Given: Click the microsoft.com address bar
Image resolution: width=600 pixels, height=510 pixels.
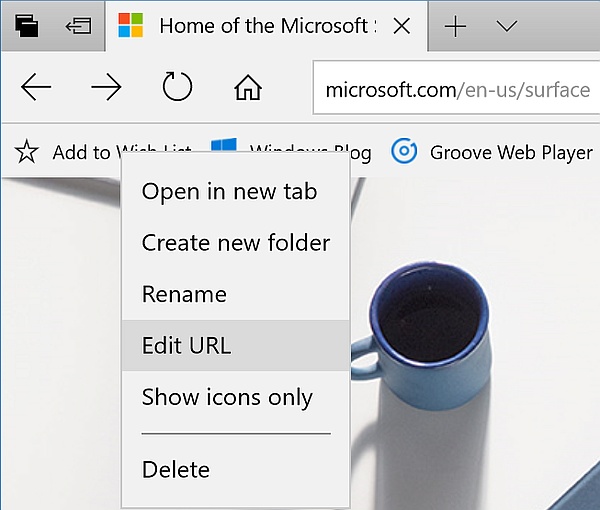Looking at the screenshot, I should (457, 90).
